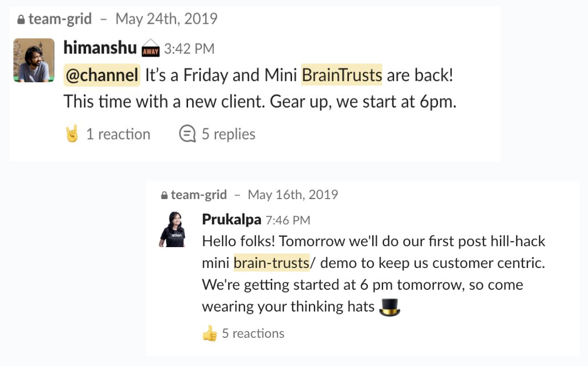Click himanshu's AWAY status icon
Image resolution: width=588 pixels, height=366 pixels.
coord(150,49)
